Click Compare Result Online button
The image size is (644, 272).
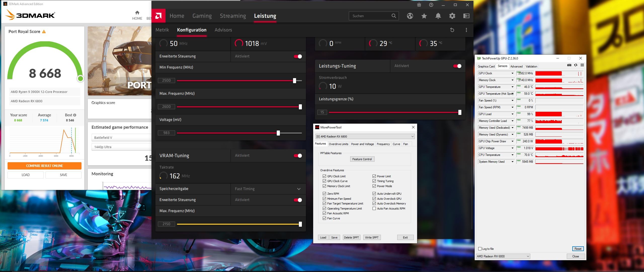[x=45, y=166]
